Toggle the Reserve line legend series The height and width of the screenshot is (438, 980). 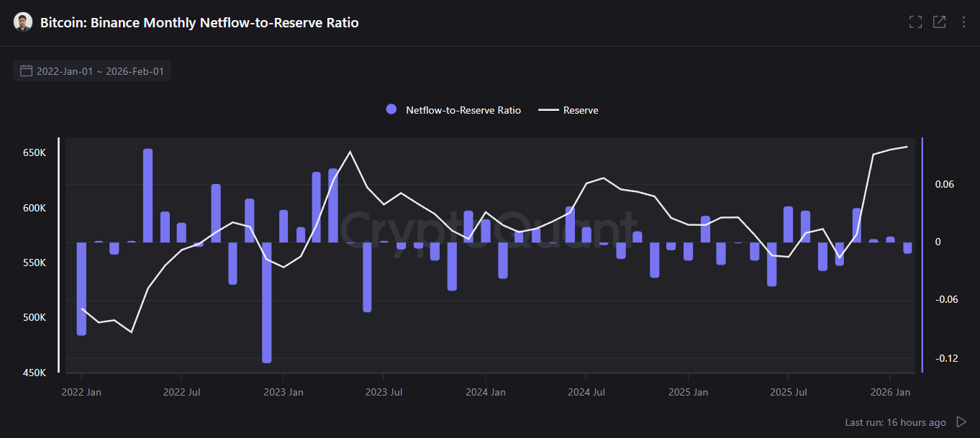[x=580, y=110]
